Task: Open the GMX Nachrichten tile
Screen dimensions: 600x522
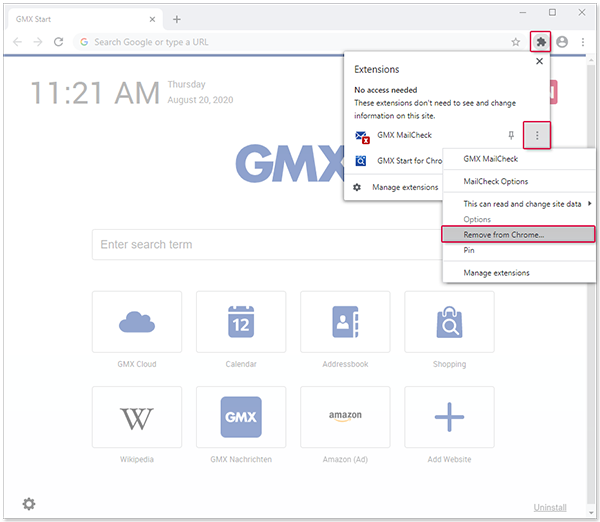Action: click(x=241, y=417)
